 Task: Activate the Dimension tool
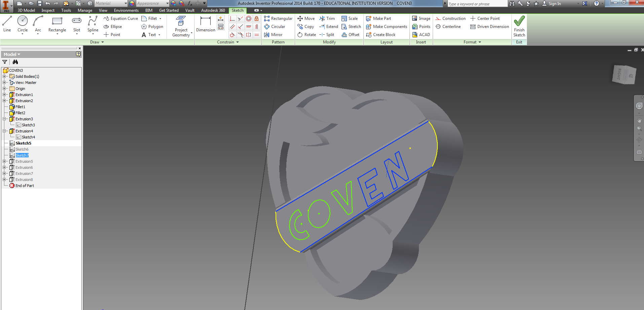coord(206,24)
